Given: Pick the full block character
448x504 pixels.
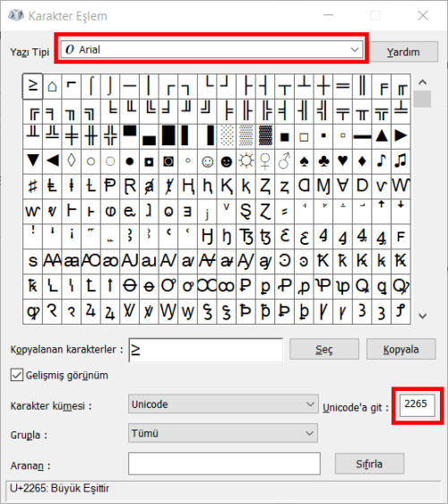Looking at the screenshot, I should pyautogui.click(x=168, y=136).
